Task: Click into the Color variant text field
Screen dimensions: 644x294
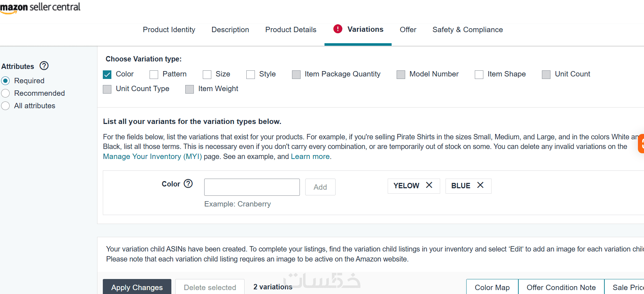Action: point(252,187)
